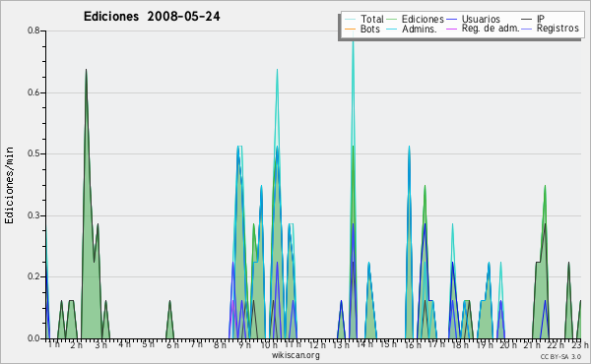Click the '1 h' x-axis label

pyautogui.click(x=54, y=344)
